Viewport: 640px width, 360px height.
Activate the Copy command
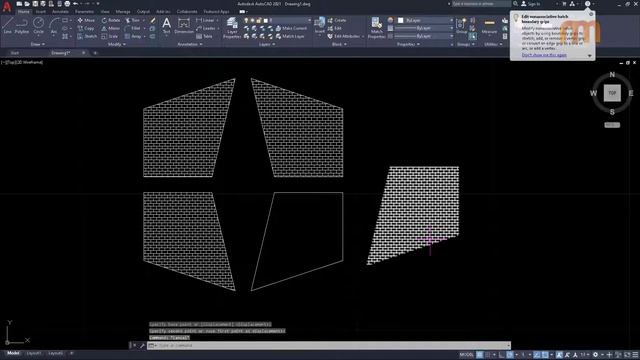pyautogui.click(x=86, y=28)
